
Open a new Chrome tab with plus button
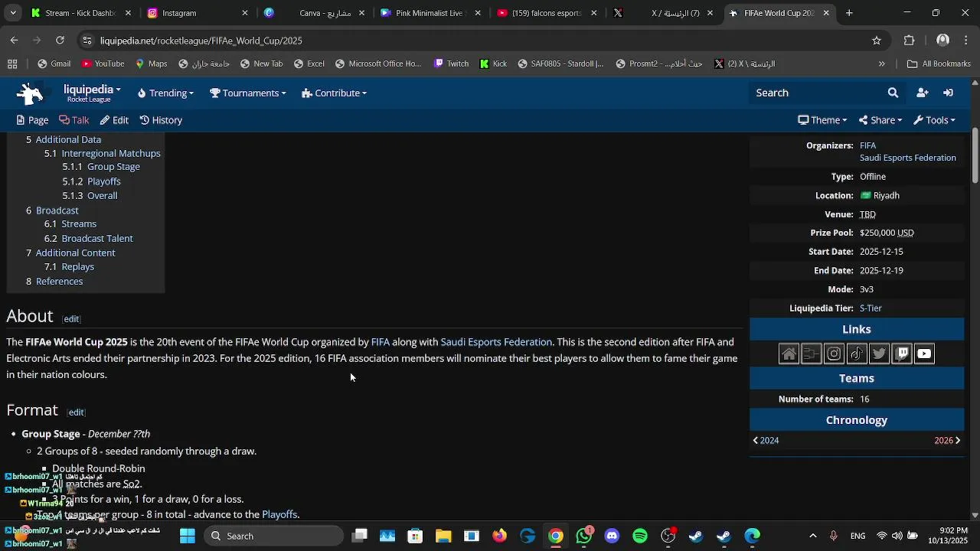849,13
